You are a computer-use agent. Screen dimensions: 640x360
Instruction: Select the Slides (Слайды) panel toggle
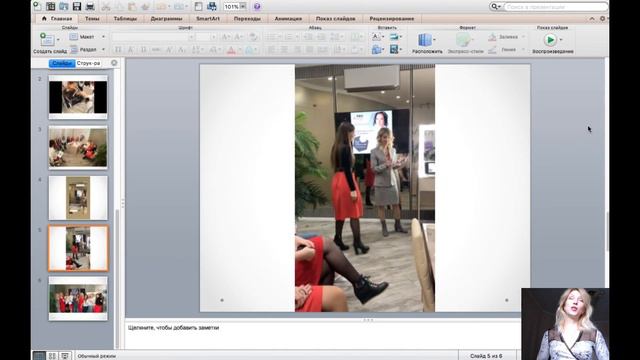(62, 63)
